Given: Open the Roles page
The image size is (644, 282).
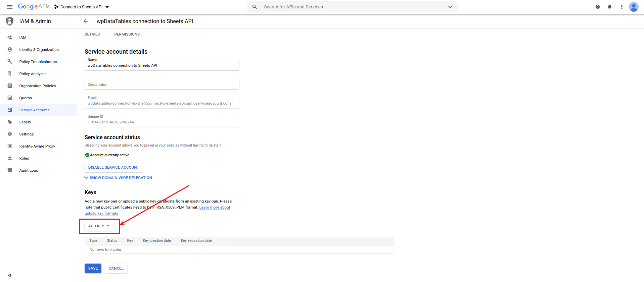Looking at the screenshot, I should pos(24,158).
